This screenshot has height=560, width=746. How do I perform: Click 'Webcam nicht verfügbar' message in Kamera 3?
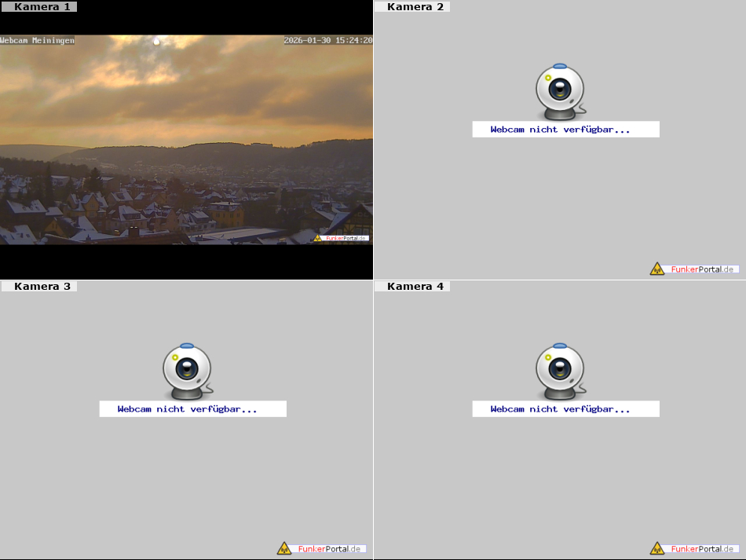click(187, 409)
